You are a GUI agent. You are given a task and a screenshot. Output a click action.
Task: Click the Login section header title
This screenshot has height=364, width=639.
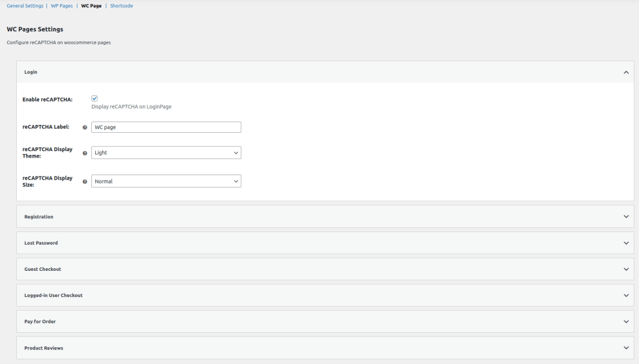click(x=31, y=72)
